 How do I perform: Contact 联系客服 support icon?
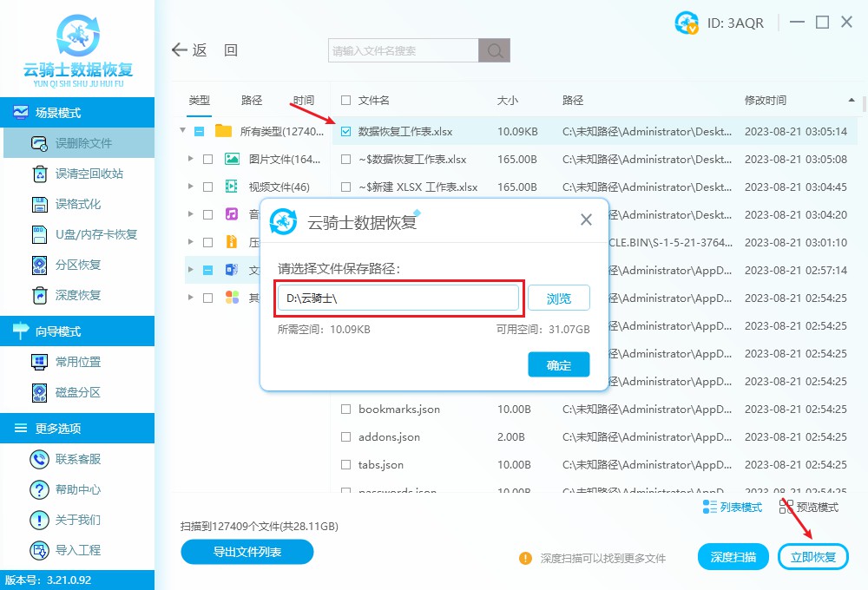click(x=39, y=459)
